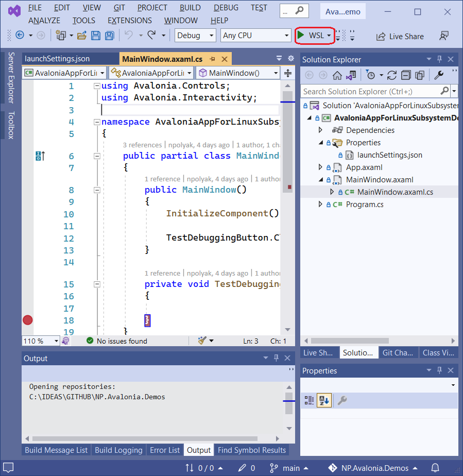Screen dimensions: 463x476
Task: Open the Any CPU platform dropdown
Action: (255, 36)
